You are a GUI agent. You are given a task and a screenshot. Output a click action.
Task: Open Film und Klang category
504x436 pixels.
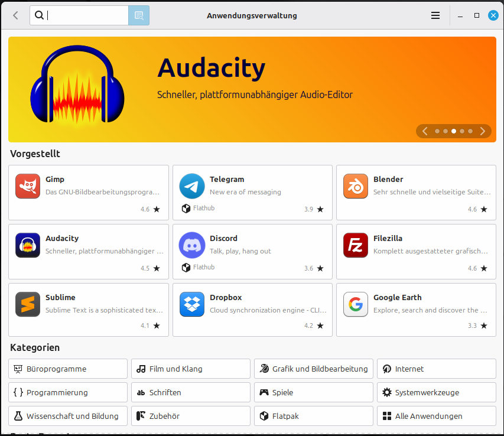tap(191, 369)
